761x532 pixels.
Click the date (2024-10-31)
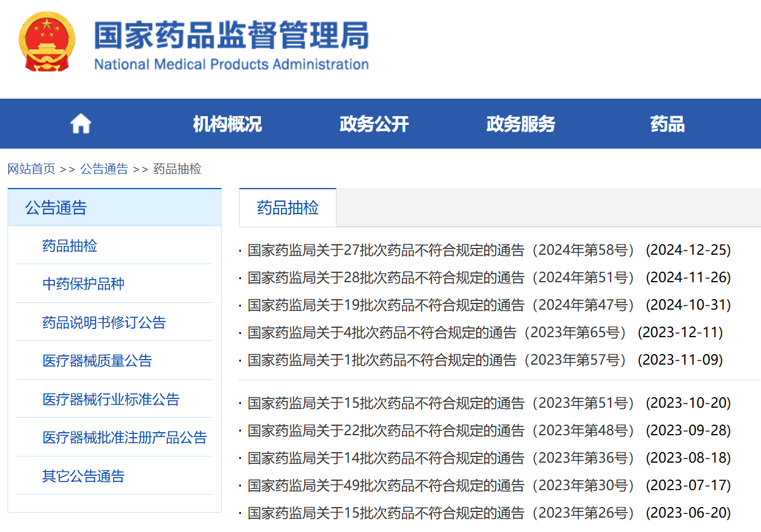point(688,305)
